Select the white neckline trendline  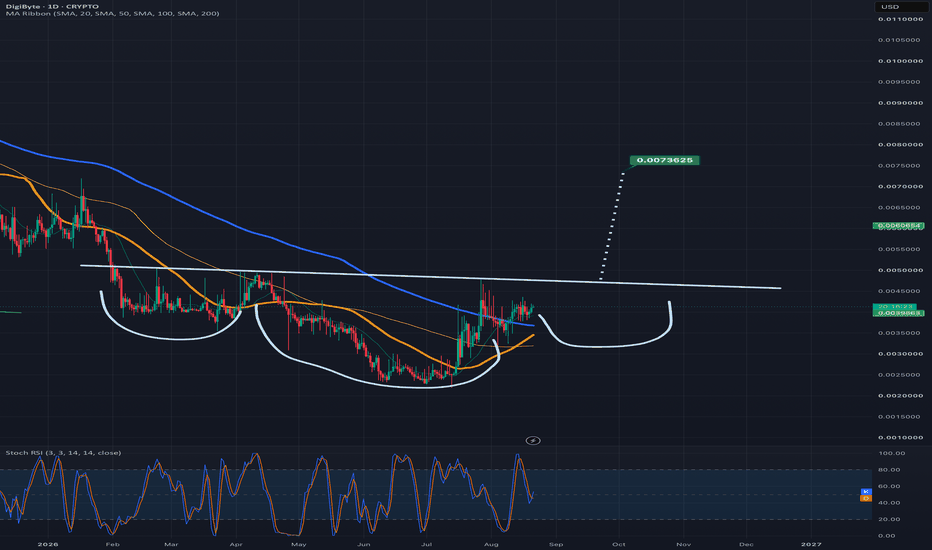pyautogui.click(x=430, y=277)
